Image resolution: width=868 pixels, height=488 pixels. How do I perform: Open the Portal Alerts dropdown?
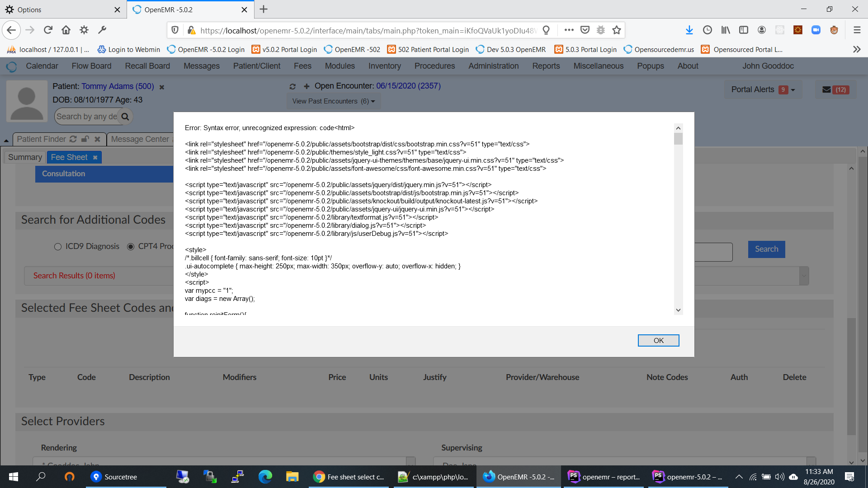point(762,89)
